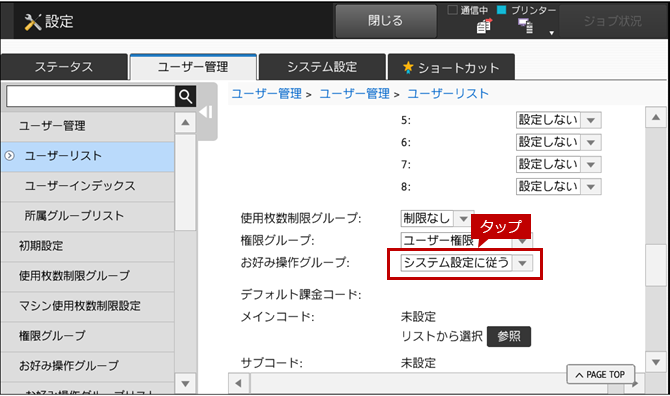670x396 pixels.
Task: Toggle the プリンター indicator box
Action: 502,10
